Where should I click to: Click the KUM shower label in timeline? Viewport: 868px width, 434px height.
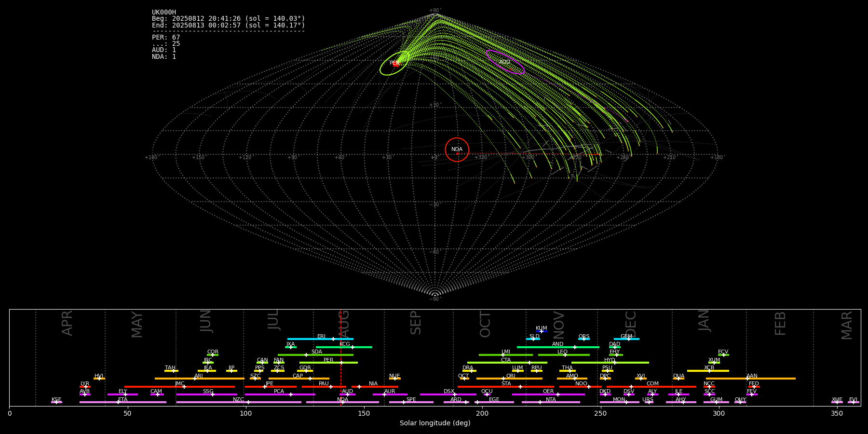(x=542, y=328)
